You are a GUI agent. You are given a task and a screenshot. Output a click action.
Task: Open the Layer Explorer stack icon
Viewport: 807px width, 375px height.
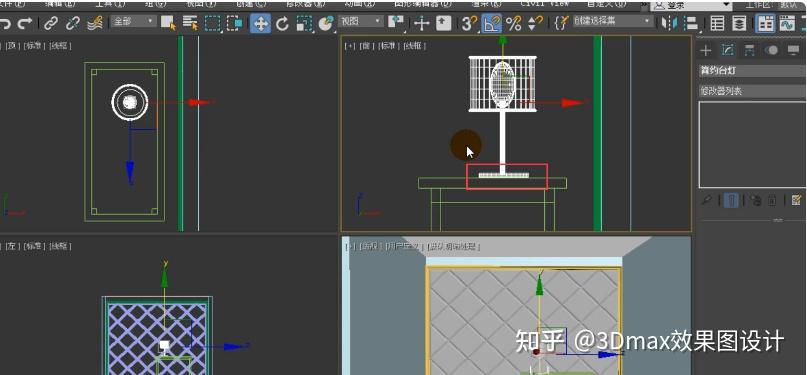tap(739, 23)
